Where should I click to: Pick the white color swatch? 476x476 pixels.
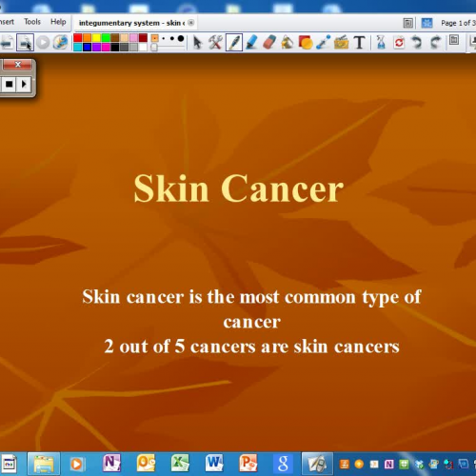click(x=143, y=47)
